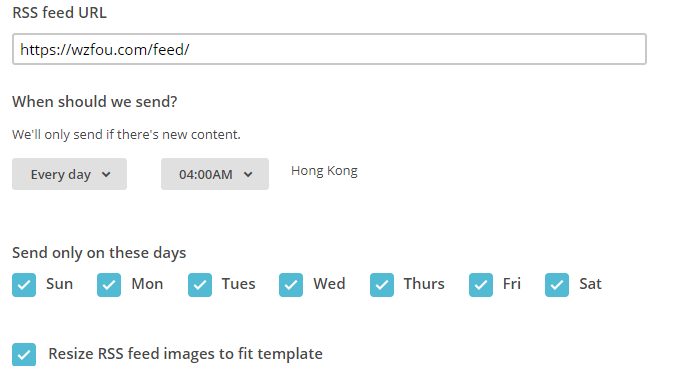Toggle the Tues checkbox
Screen dimensions: 680x366
(x=200, y=285)
